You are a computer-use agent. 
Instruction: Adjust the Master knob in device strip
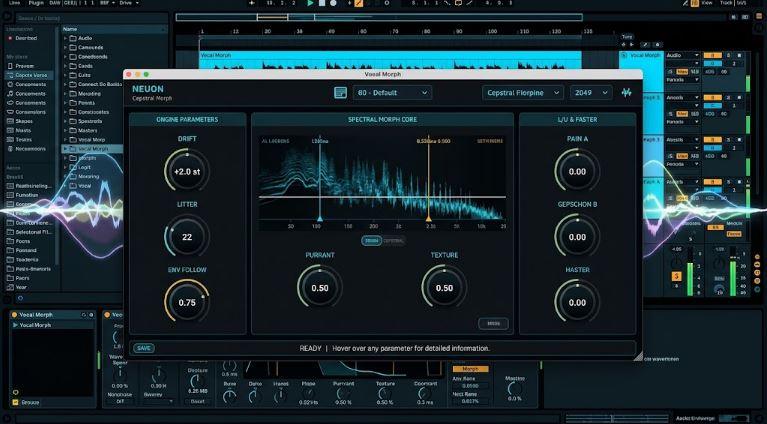[514, 388]
